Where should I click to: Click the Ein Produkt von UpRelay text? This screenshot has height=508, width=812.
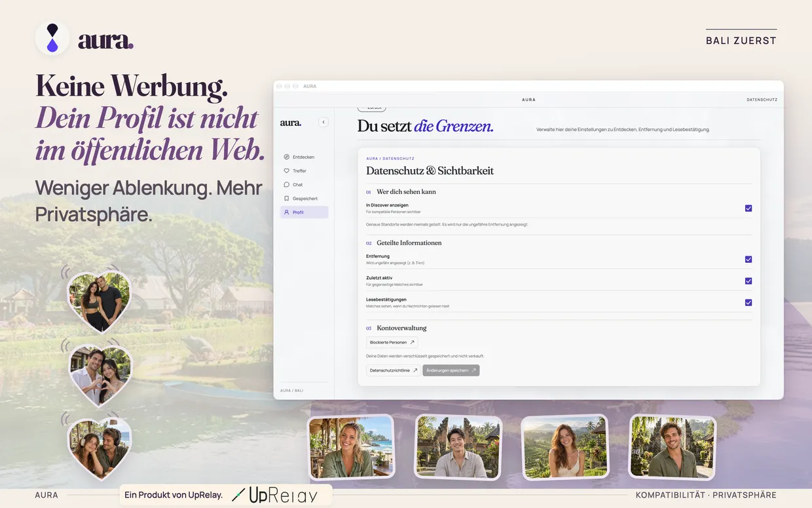point(174,495)
